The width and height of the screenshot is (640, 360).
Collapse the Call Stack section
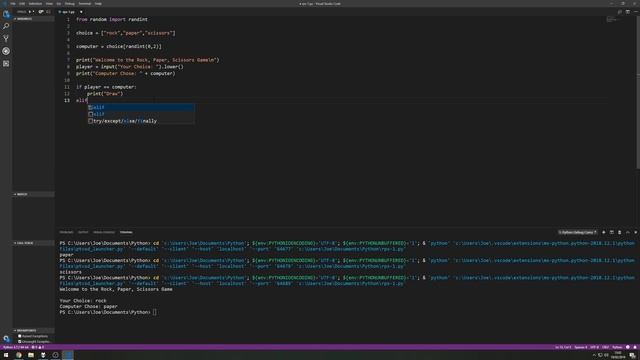(x=33, y=243)
